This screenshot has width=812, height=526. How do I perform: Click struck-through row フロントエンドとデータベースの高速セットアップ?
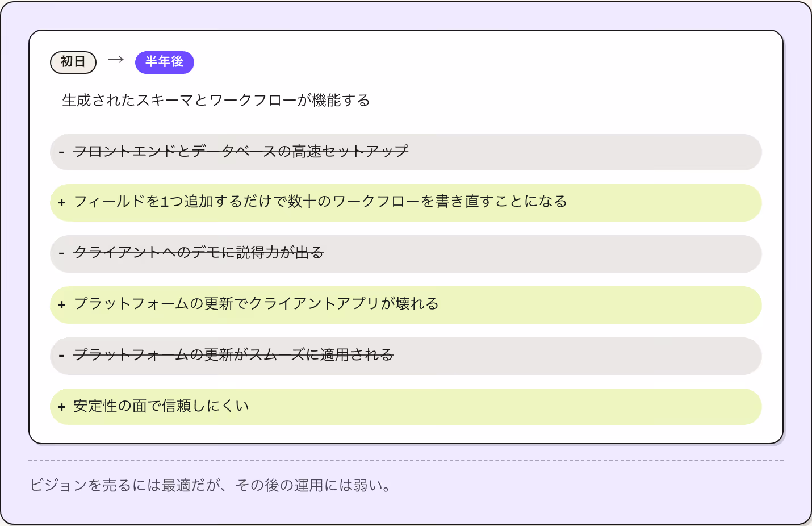pyautogui.click(x=405, y=152)
